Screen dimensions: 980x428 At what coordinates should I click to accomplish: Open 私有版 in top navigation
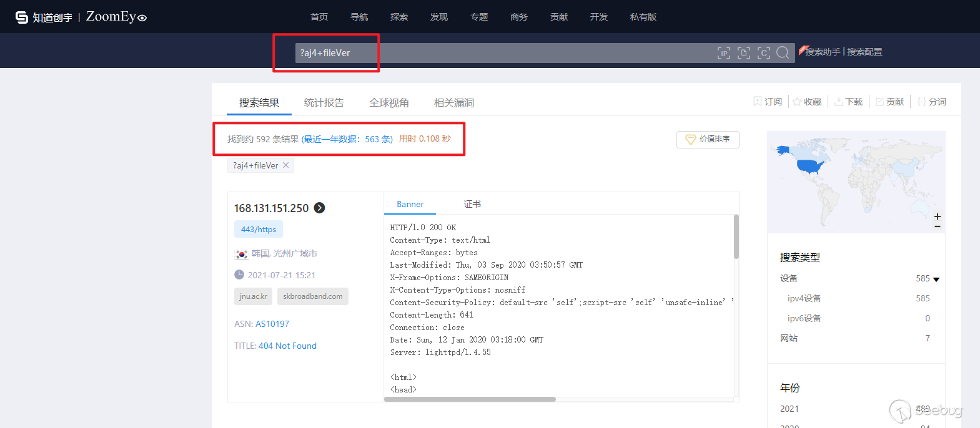click(643, 17)
